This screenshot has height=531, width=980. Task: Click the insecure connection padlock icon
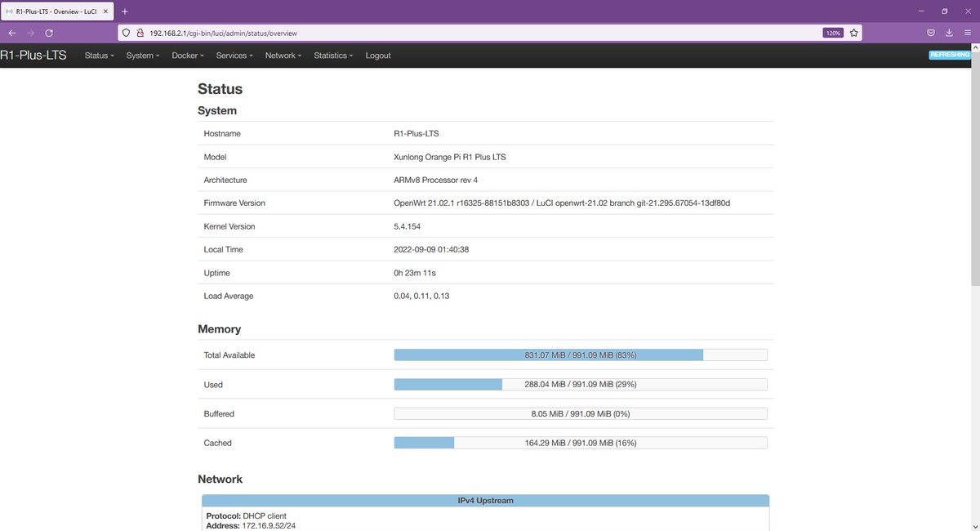coord(140,33)
